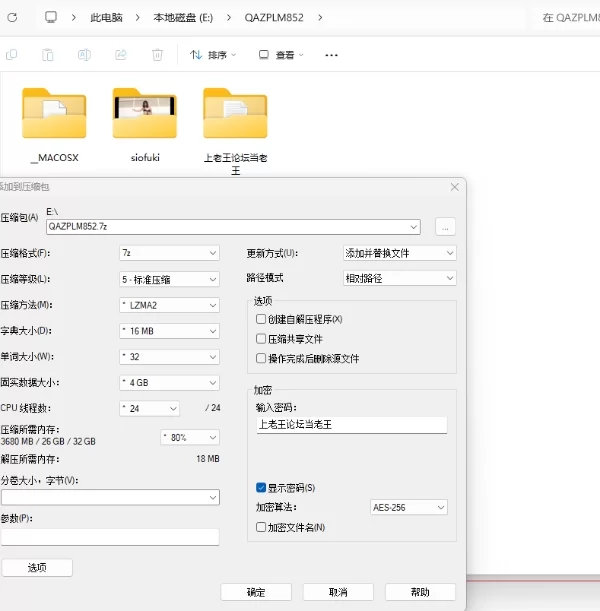This screenshot has height=611, width=600.
Task: Expand chevron after 此电脑 breadcrumb
Action: tap(138, 18)
